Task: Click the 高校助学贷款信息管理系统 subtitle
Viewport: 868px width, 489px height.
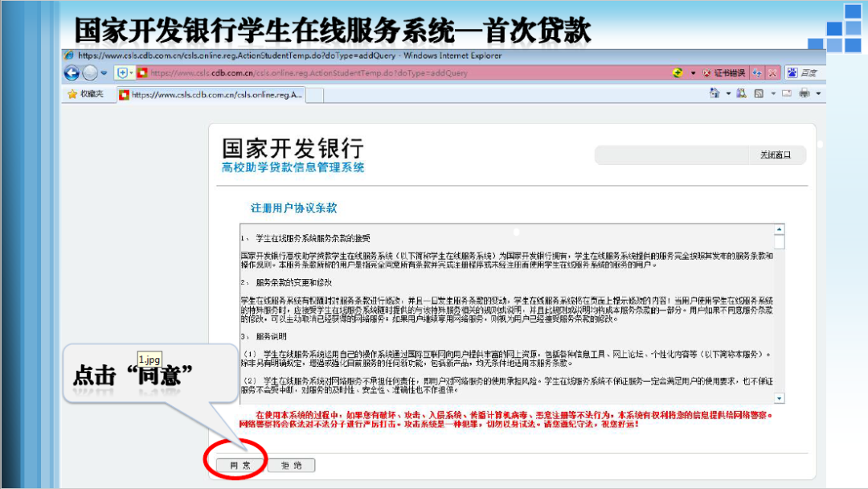Action: pyautogui.click(x=293, y=167)
